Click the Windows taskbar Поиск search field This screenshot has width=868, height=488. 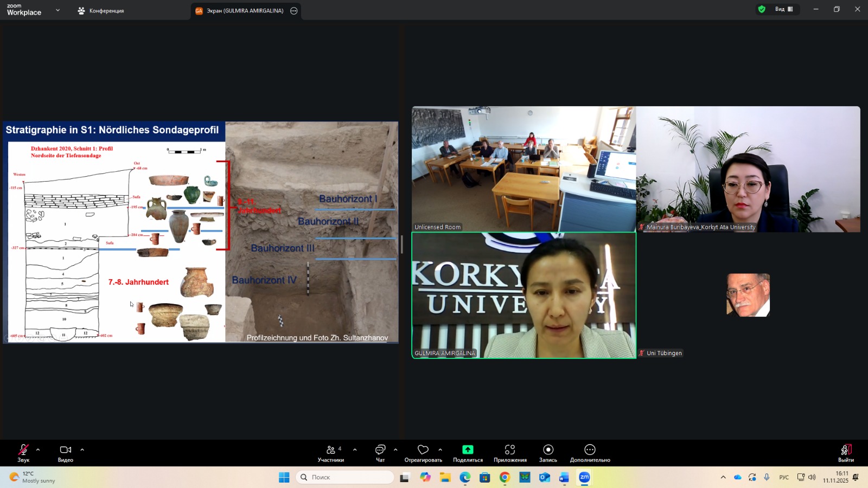click(x=346, y=477)
